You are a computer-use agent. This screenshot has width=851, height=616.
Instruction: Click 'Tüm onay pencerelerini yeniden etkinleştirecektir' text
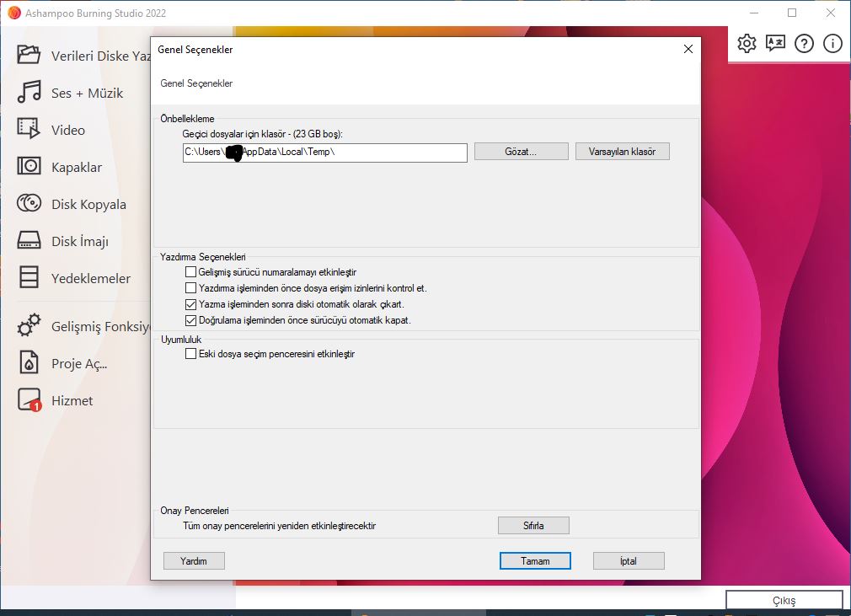tap(280, 525)
